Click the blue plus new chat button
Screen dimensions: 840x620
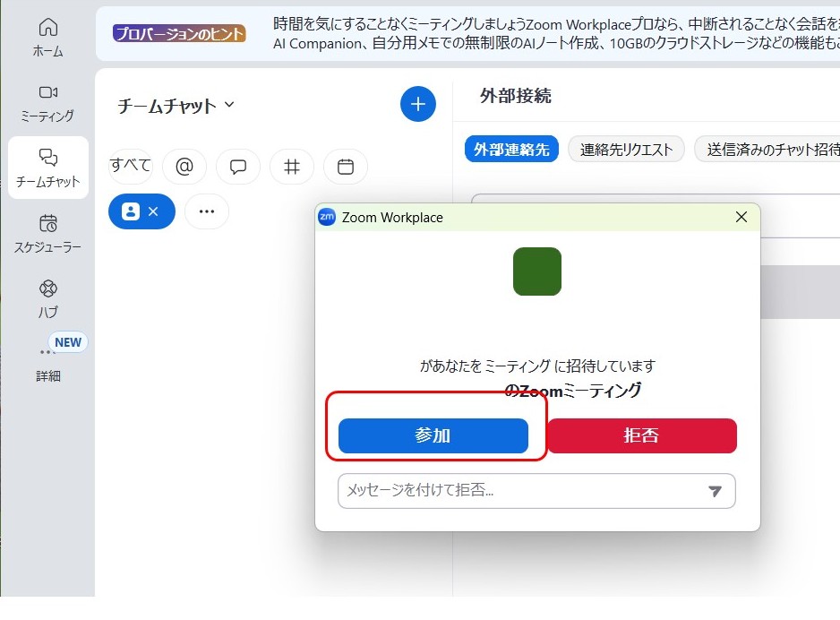tap(418, 104)
